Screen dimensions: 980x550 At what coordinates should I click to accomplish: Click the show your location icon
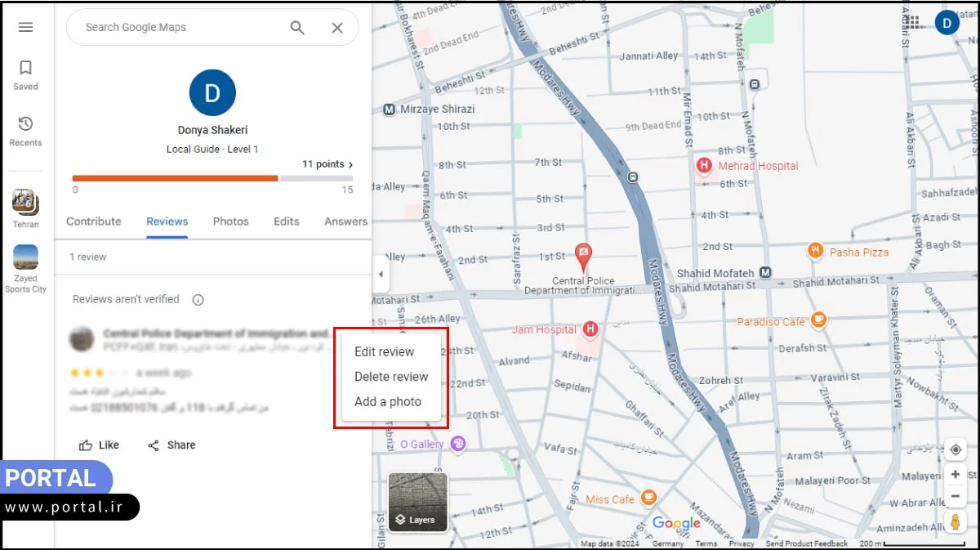pyautogui.click(x=955, y=449)
